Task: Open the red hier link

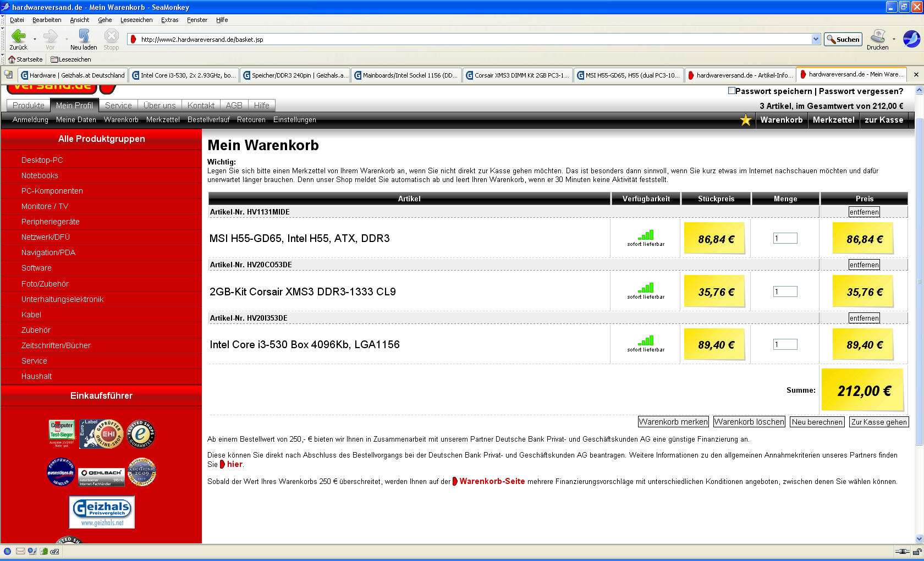Action: pos(235,464)
